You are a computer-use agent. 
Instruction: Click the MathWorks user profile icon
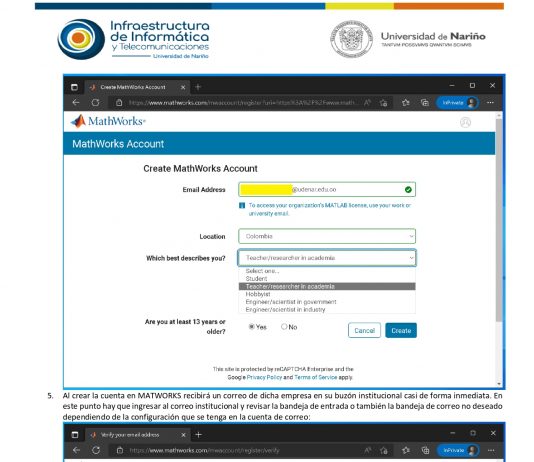(x=465, y=122)
